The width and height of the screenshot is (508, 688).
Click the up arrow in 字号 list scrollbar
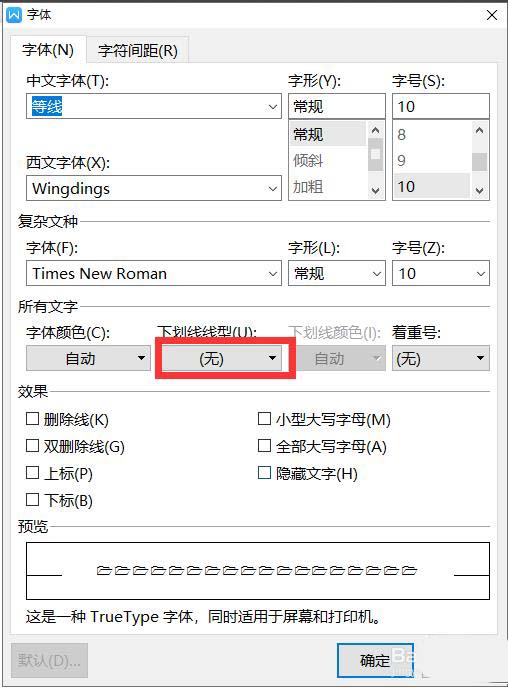click(479, 130)
